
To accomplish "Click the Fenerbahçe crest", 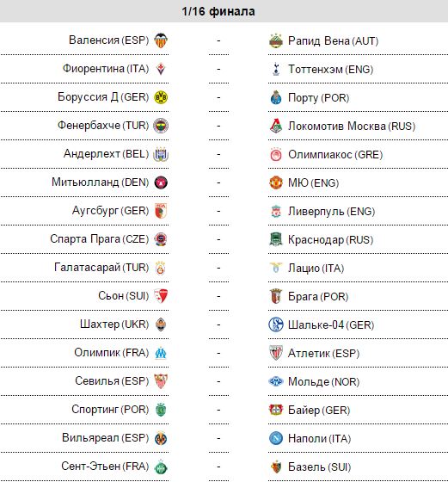I will (161, 126).
